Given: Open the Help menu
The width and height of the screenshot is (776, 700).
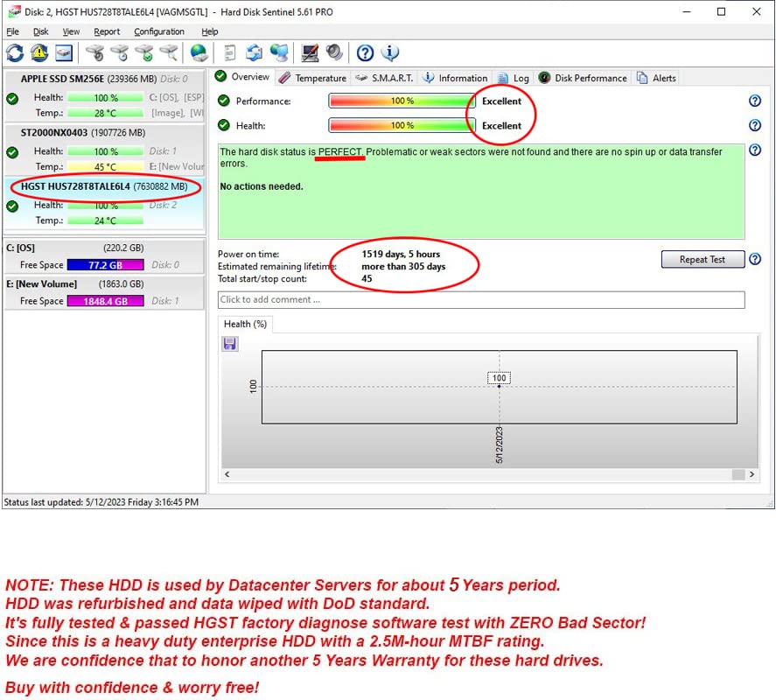Looking at the screenshot, I should (209, 31).
